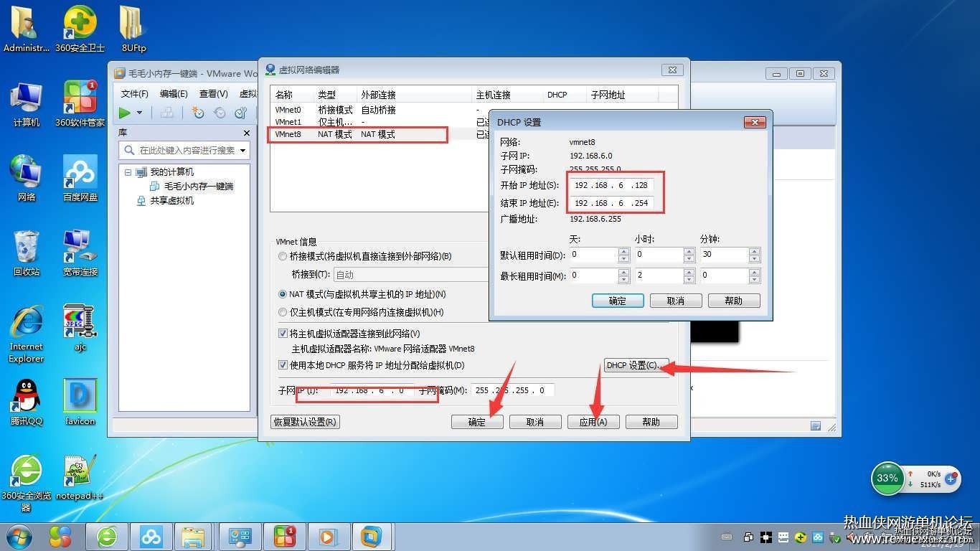The width and height of the screenshot is (980, 551).
Task: Open the 百度网盘 taskbar icon
Action: coord(151,536)
